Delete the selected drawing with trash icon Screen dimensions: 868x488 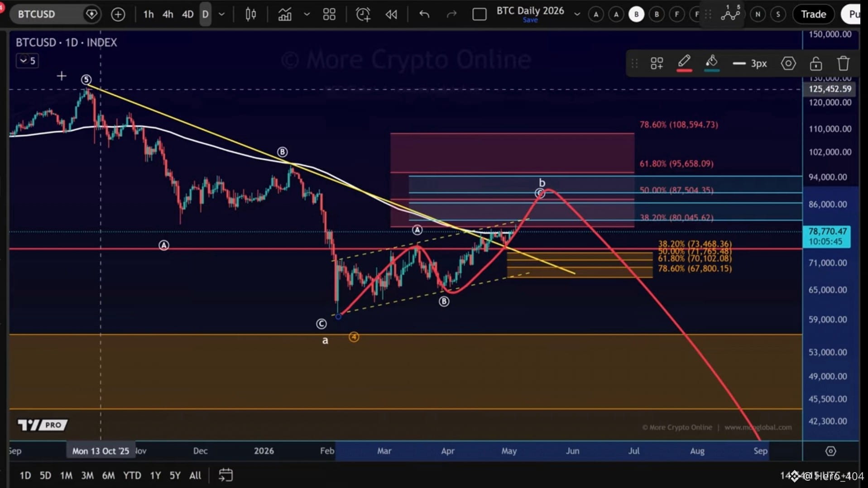click(x=843, y=63)
